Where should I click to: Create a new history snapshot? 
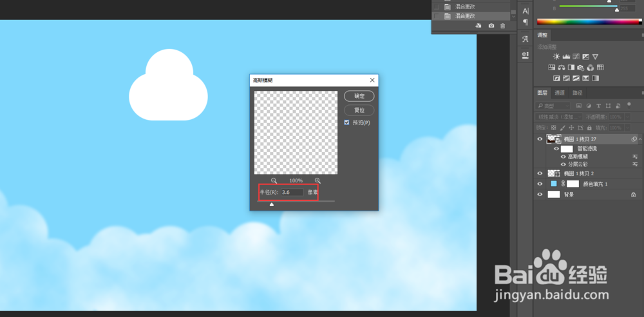click(491, 26)
